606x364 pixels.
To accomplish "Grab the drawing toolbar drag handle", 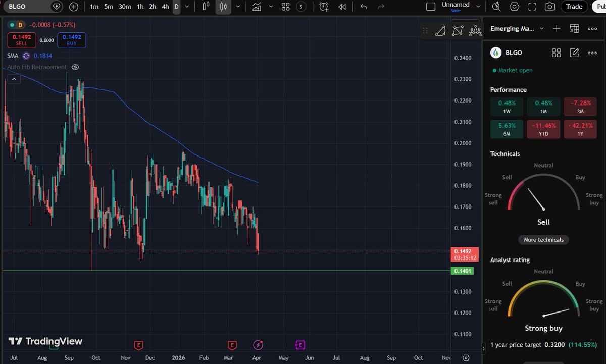I will [x=425, y=31].
